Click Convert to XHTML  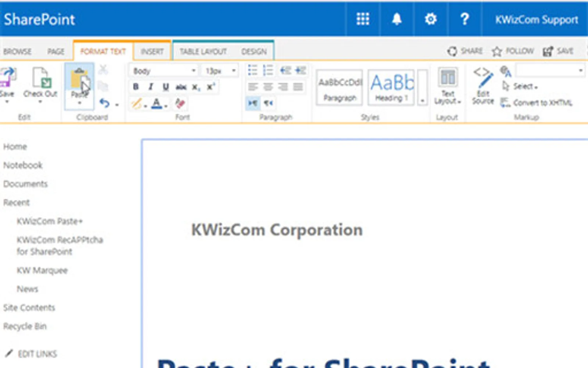tap(536, 103)
